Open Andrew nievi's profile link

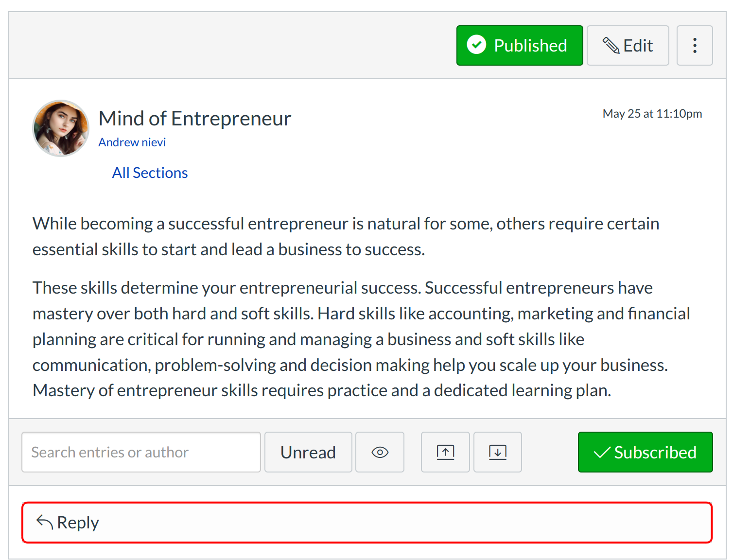click(x=132, y=142)
